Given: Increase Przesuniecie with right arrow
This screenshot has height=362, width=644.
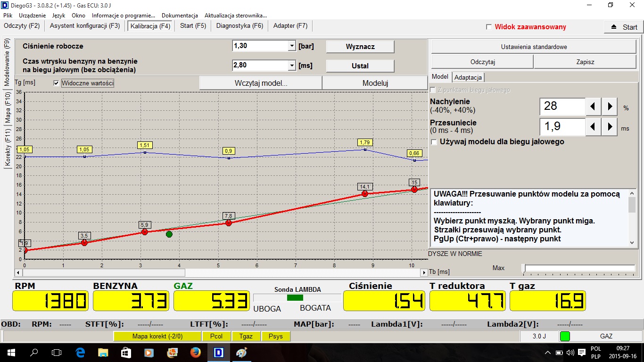Looking at the screenshot, I should tap(610, 126).
